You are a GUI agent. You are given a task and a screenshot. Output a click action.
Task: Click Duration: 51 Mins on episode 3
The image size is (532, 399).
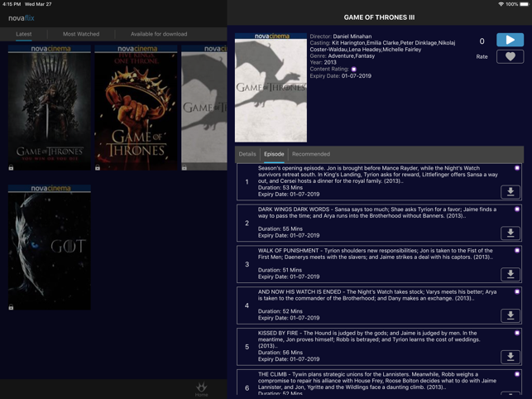tap(280, 270)
